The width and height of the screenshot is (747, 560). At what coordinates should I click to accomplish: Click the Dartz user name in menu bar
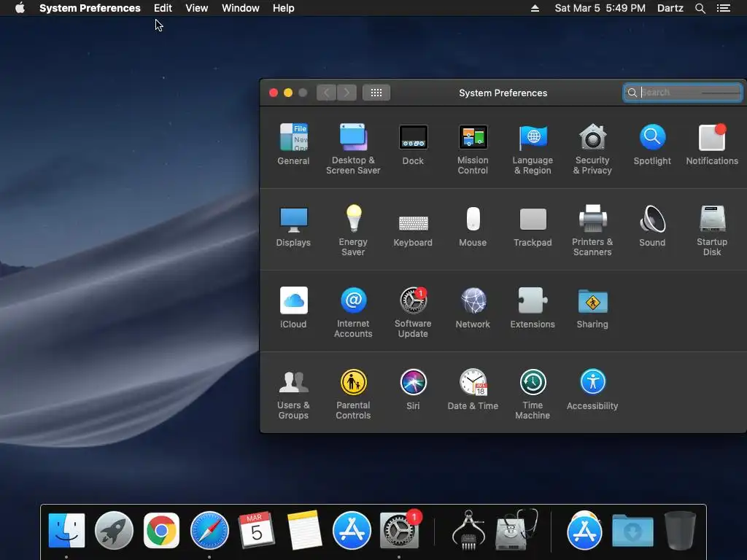tap(670, 8)
